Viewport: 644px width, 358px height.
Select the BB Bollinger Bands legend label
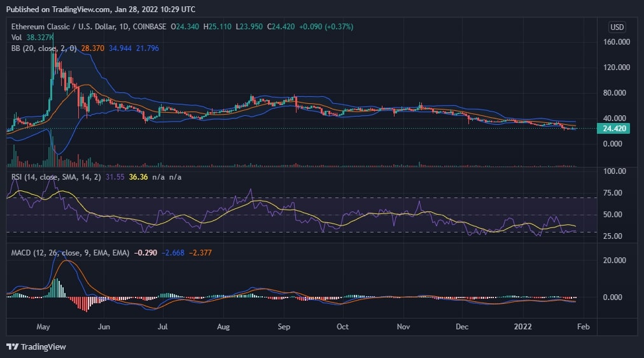[39, 47]
